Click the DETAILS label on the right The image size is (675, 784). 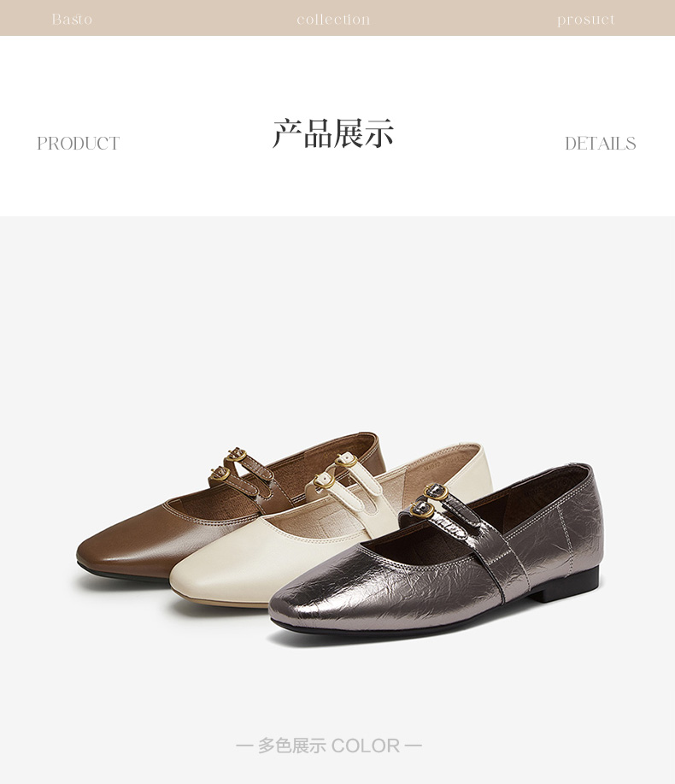pos(600,144)
